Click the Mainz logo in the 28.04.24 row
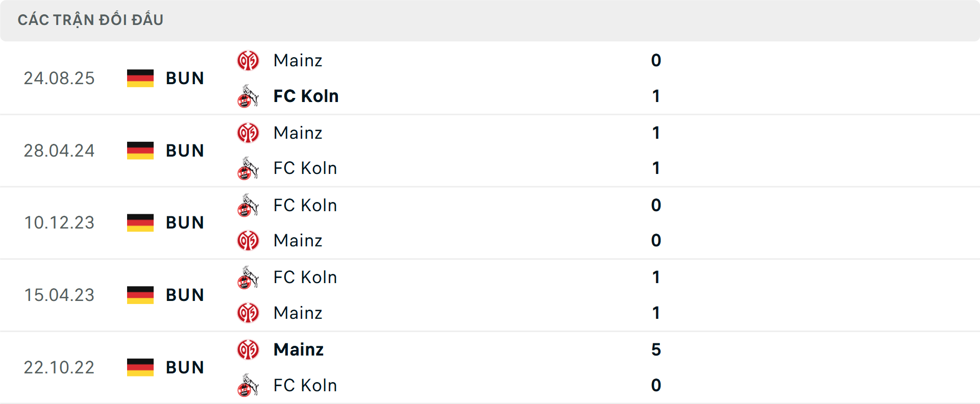 coord(248,133)
